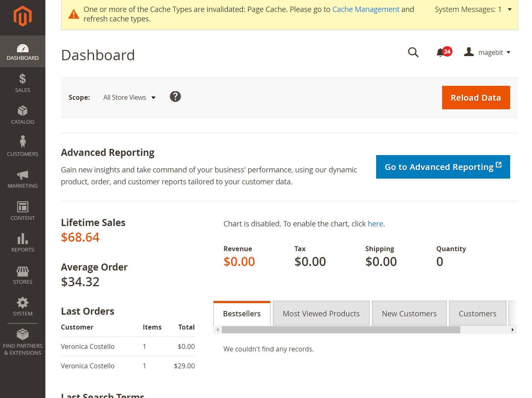Click the Reload Data button
The width and height of the screenshot is (532, 398).
(x=476, y=98)
